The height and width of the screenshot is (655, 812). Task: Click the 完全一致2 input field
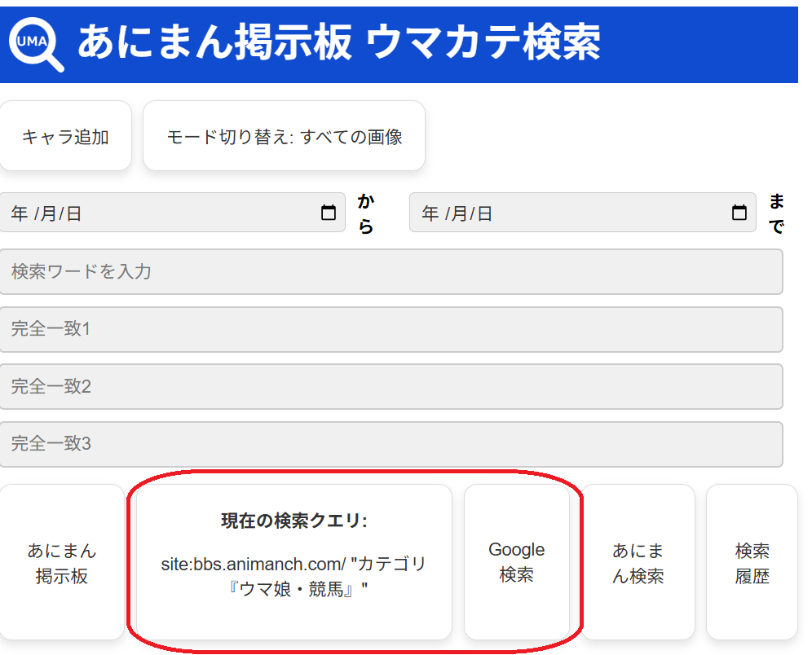click(391, 386)
